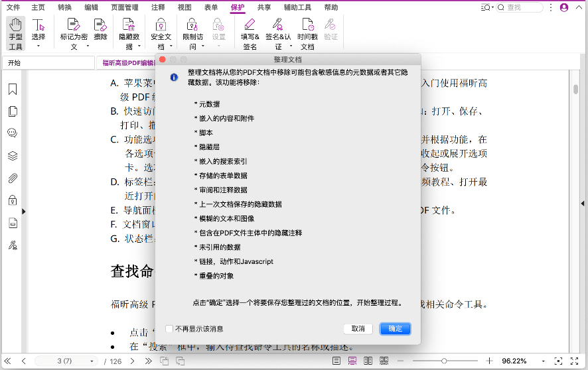The height and width of the screenshot is (370, 588).
Task: Open the Comments panel in sidebar
Action: (x=13, y=133)
